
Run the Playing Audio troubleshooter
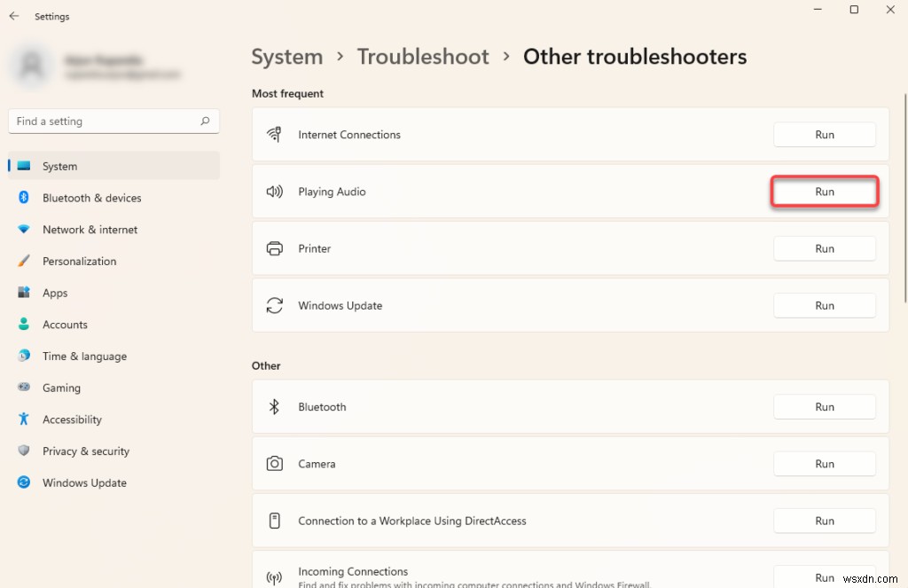click(824, 191)
